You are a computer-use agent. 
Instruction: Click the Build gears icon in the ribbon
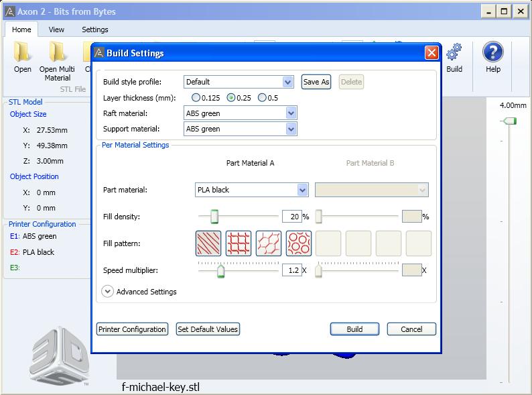[454, 52]
